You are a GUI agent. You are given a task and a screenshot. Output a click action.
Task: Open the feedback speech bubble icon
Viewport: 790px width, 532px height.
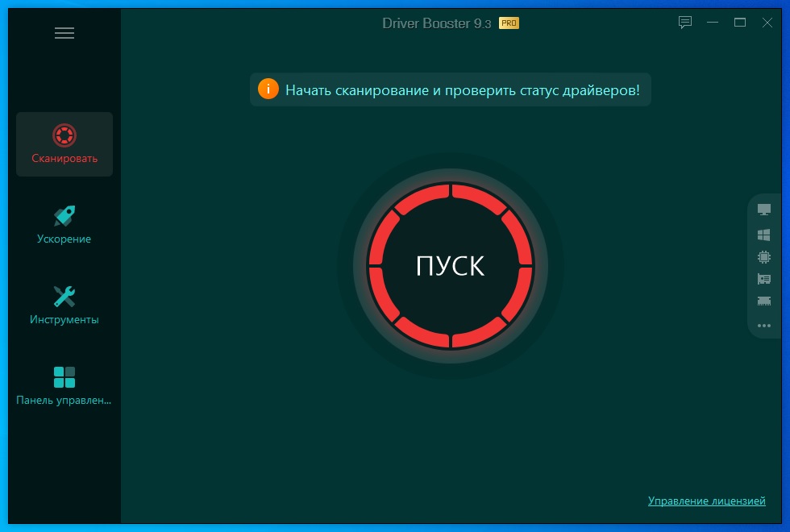coord(684,23)
